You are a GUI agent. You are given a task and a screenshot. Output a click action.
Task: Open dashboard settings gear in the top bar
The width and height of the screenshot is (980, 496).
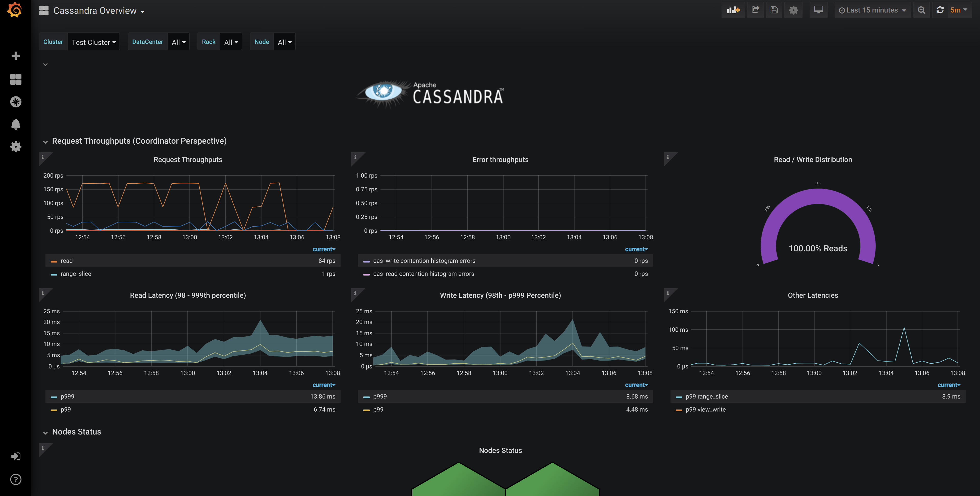(793, 10)
